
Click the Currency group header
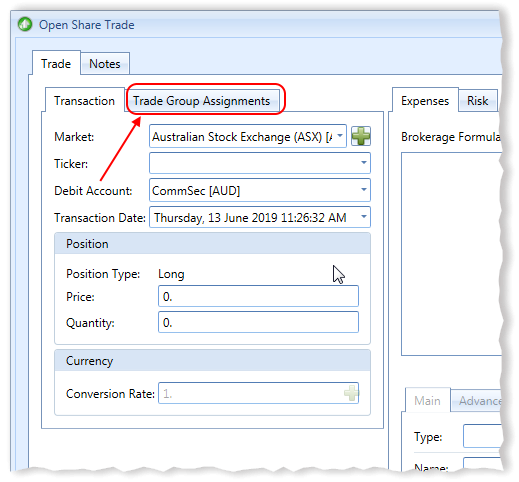click(212, 361)
